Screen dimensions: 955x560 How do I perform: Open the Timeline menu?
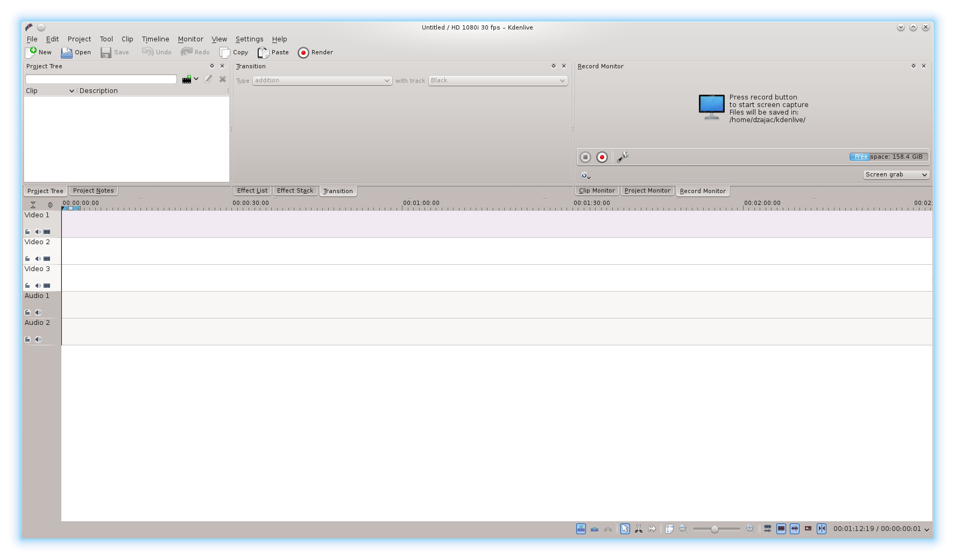pos(155,39)
